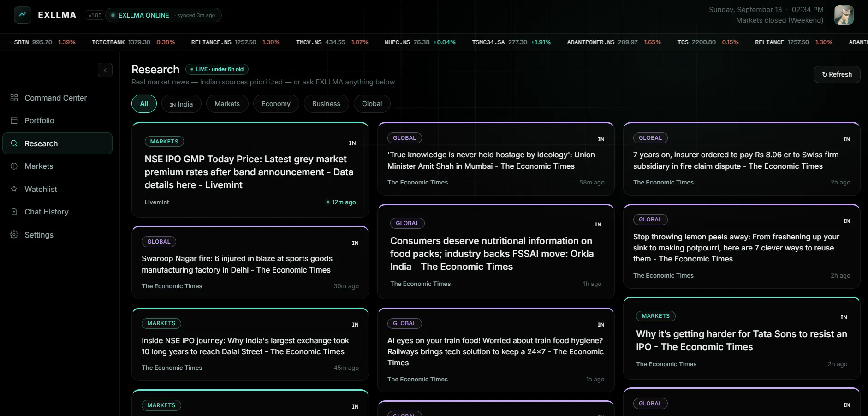Viewport: 868px width, 416px height.
Task: Click the Portfolio icon in sidebar
Action: pos(14,120)
